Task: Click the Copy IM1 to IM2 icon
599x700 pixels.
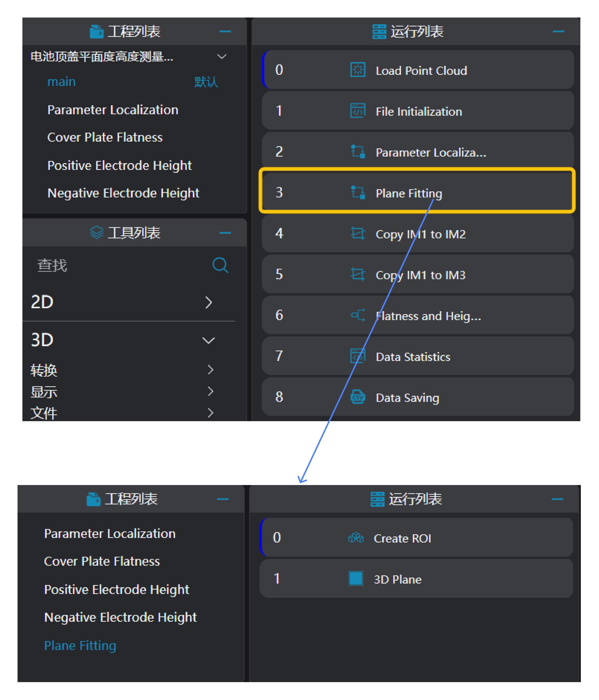Action: coord(357,233)
